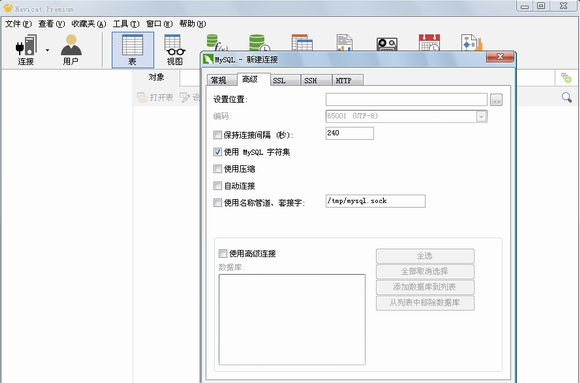Toggle 使用名称管道、套接字 checkbox
The height and width of the screenshot is (383, 580).
coord(218,203)
